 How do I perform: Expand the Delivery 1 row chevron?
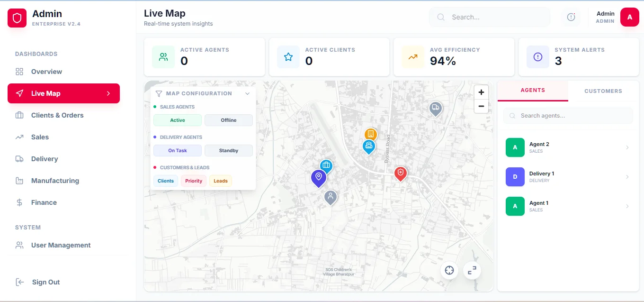pos(627,177)
